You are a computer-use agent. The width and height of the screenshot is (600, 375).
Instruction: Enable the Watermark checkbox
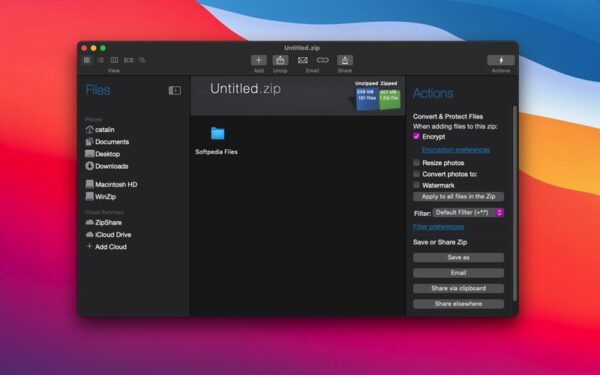[416, 185]
